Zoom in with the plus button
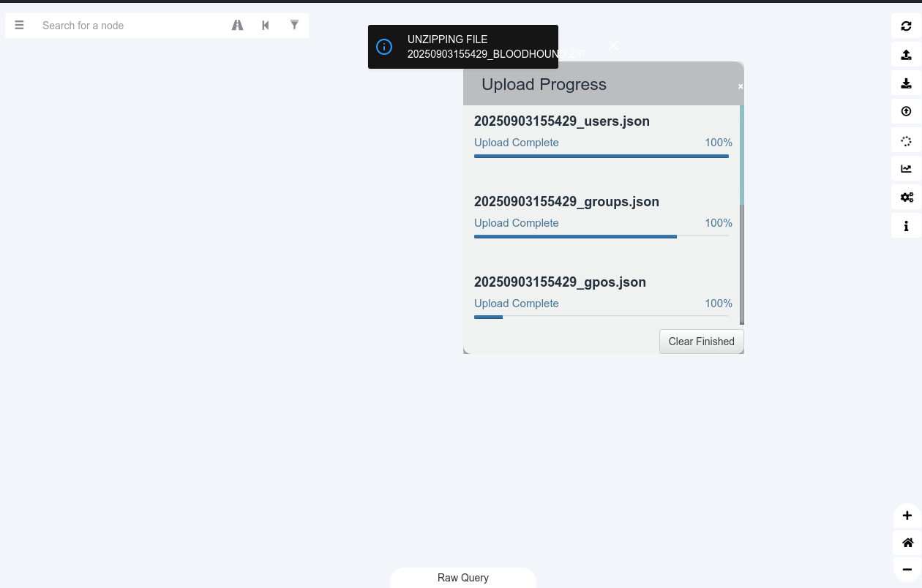The image size is (922, 588). [907, 516]
